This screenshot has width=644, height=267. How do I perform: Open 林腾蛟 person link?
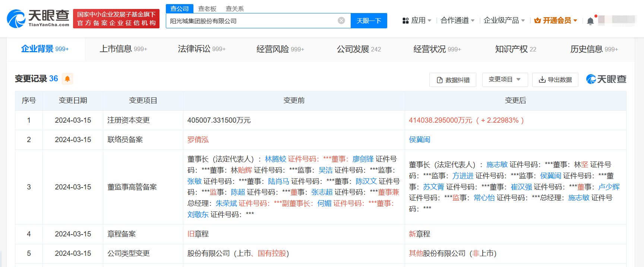(275, 159)
